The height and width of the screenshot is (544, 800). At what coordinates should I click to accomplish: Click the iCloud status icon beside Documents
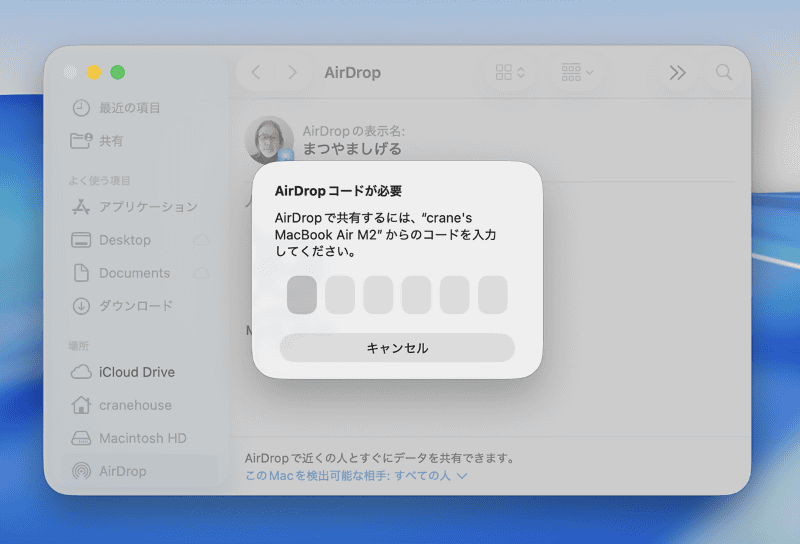pos(201,273)
